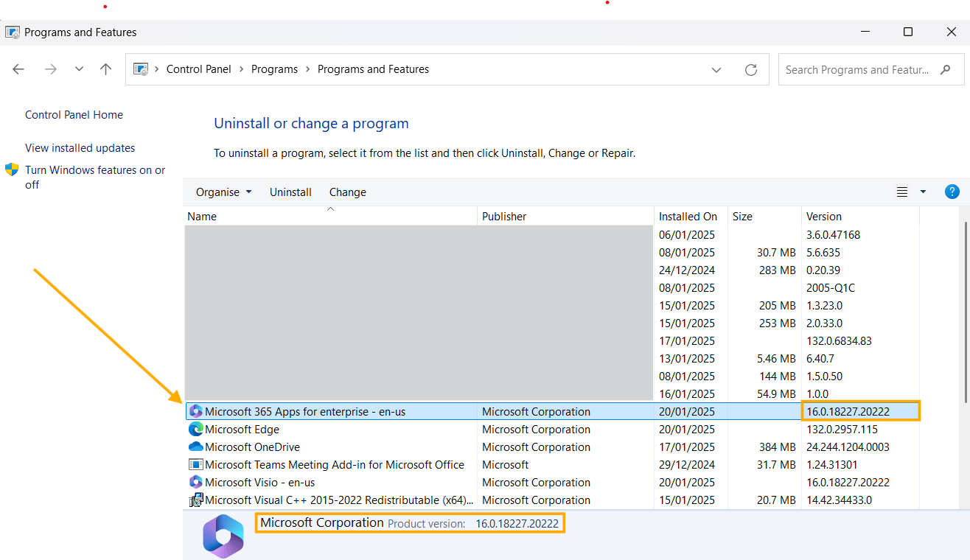Screen dimensions: 970x560
Task: Click Programs in breadcrumb path
Action: (274, 69)
